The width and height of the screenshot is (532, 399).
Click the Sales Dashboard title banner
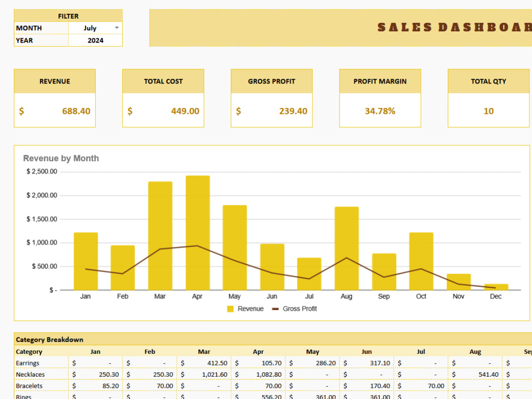point(340,28)
